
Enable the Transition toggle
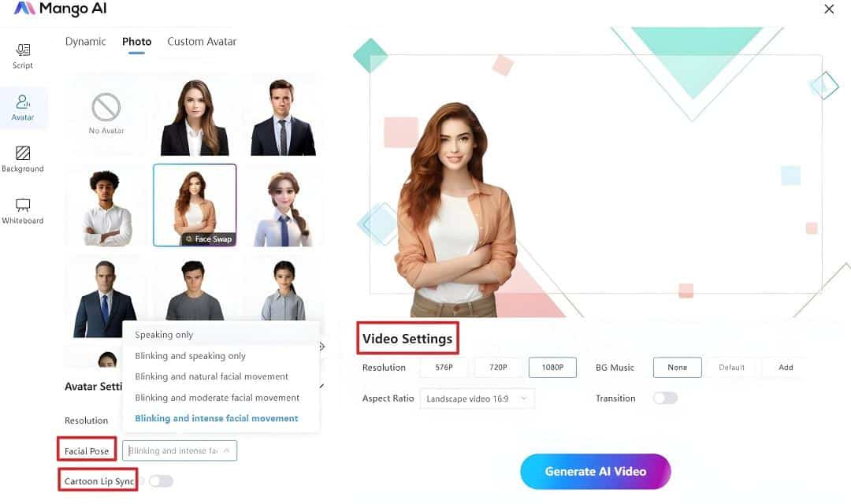pos(665,398)
